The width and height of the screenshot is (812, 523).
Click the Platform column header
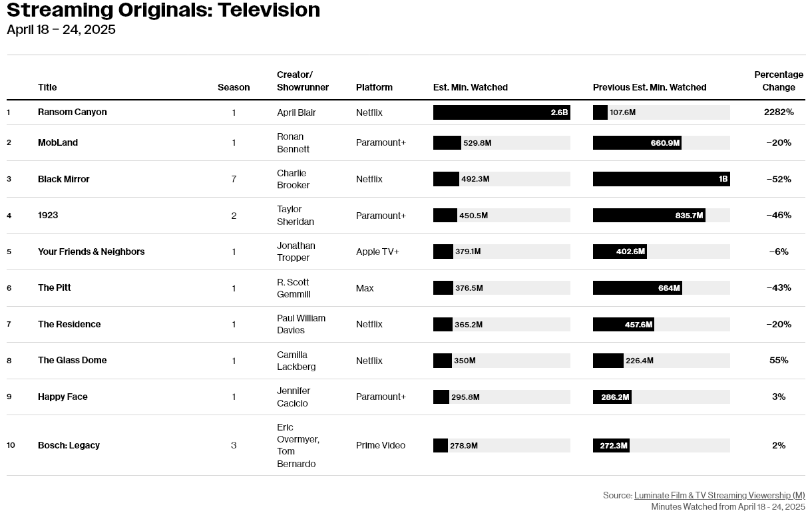click(x=374, y=87)
